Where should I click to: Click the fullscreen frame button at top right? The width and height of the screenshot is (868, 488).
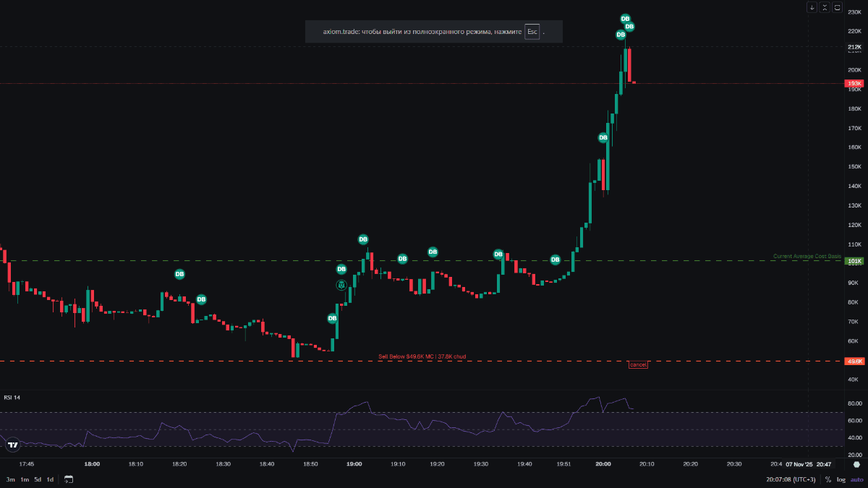click(837, 8)
